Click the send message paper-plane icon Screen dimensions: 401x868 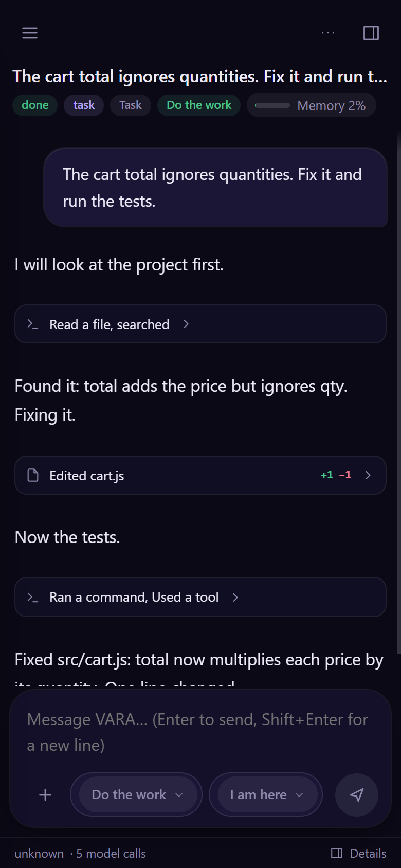(x=357, y=795)
